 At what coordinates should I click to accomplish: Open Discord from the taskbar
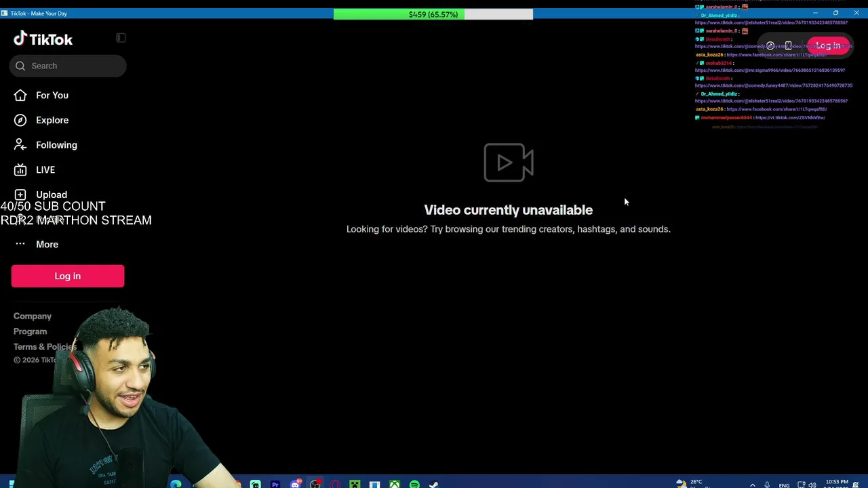[296, 484]
